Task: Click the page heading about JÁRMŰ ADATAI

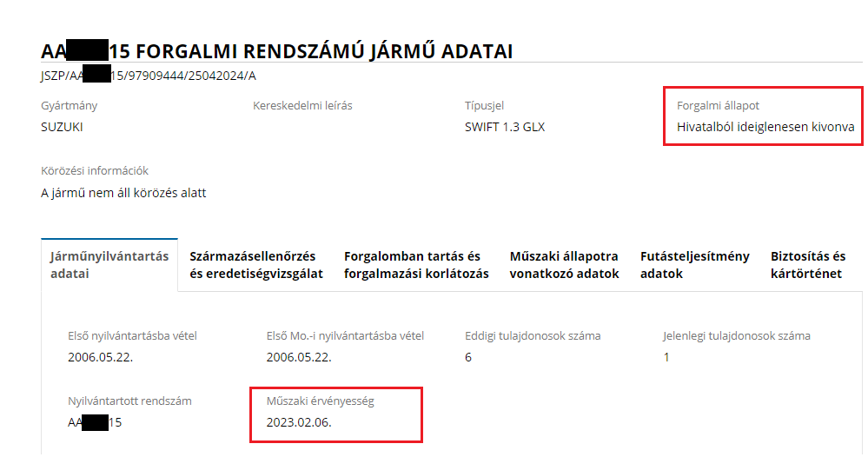Action: (x=276, y=51)
